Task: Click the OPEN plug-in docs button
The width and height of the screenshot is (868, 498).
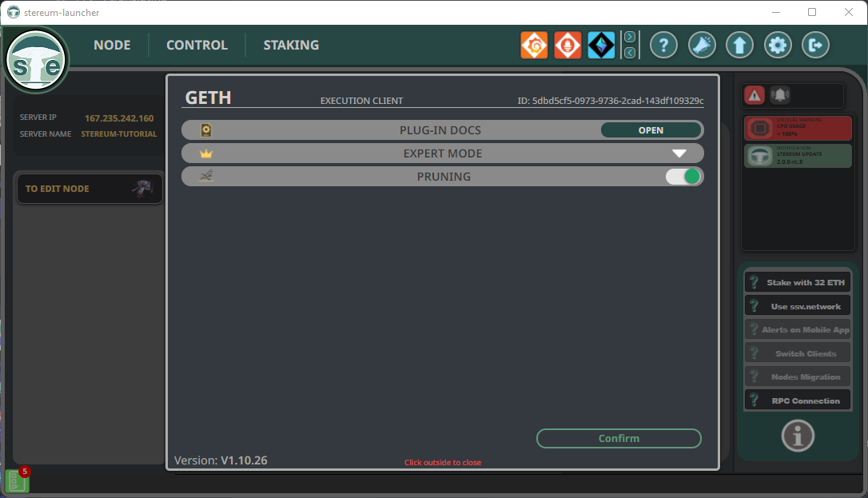Action: (x=651, y=130)
